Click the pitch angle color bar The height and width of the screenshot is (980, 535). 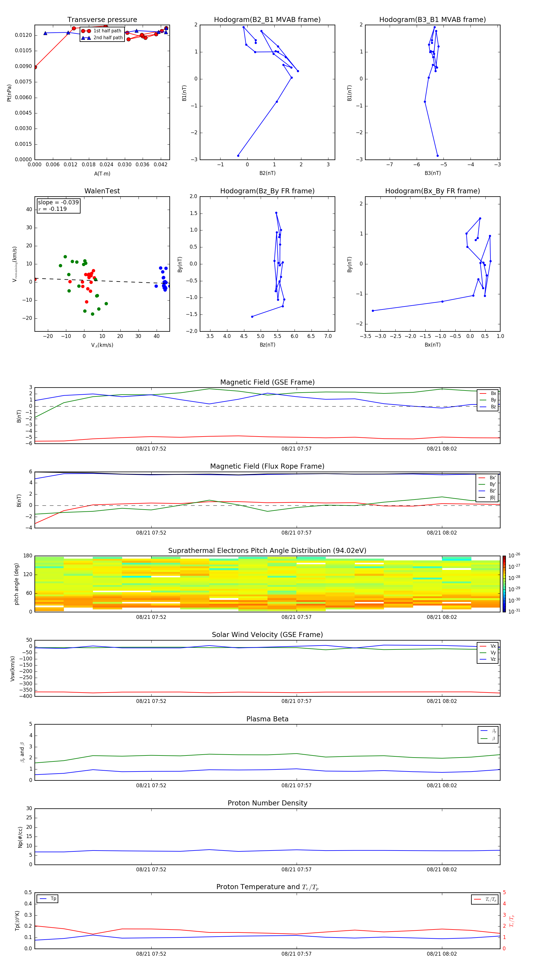pos(504,584)
